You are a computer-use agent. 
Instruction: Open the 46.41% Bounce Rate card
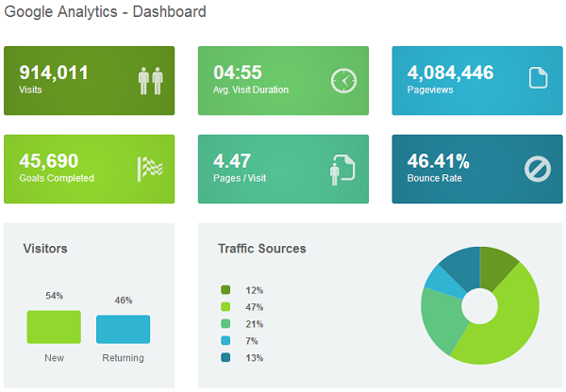pyautogui.click(x=477, y=169)
